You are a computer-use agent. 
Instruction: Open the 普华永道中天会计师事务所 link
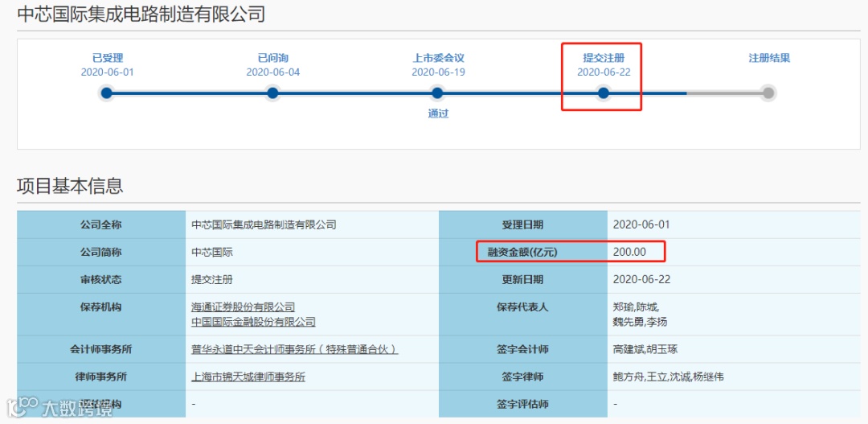pyautogui.click(x=294, y=350)
